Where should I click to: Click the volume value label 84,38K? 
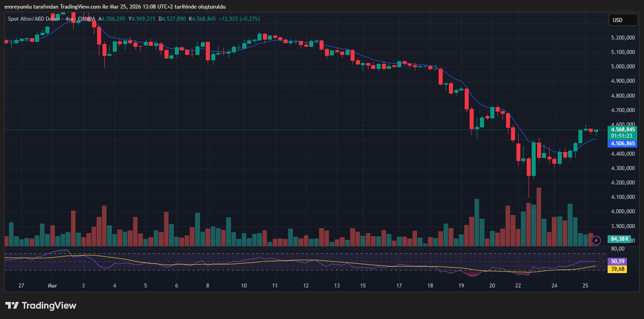click(620, 239)
